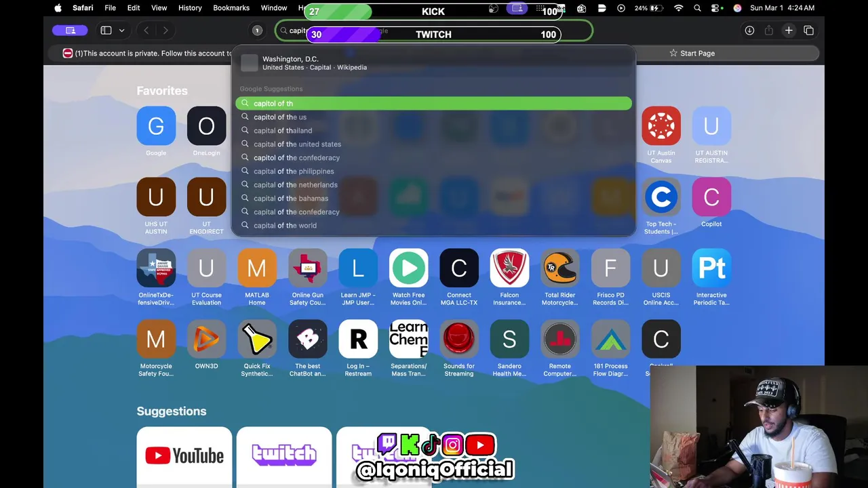Viewport: 868px width, 488px height.
Task: Select "capital of the netherlands" suggestion
Action: point(434,185)
